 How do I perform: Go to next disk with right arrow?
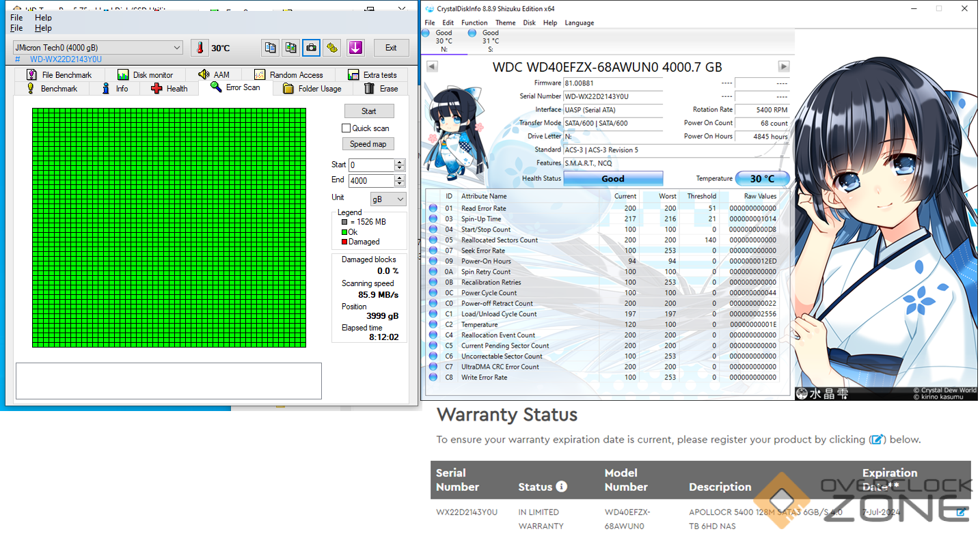(x=784, y=67)
